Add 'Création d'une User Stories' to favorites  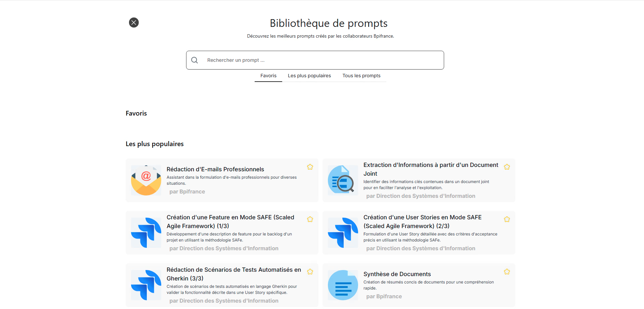point(507,219)
